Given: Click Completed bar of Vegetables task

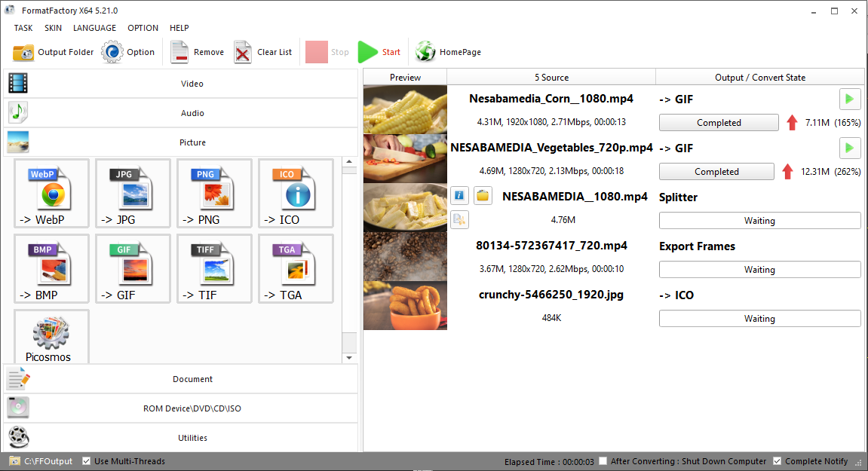Looking at the screenshot, I should coord(716,172).
